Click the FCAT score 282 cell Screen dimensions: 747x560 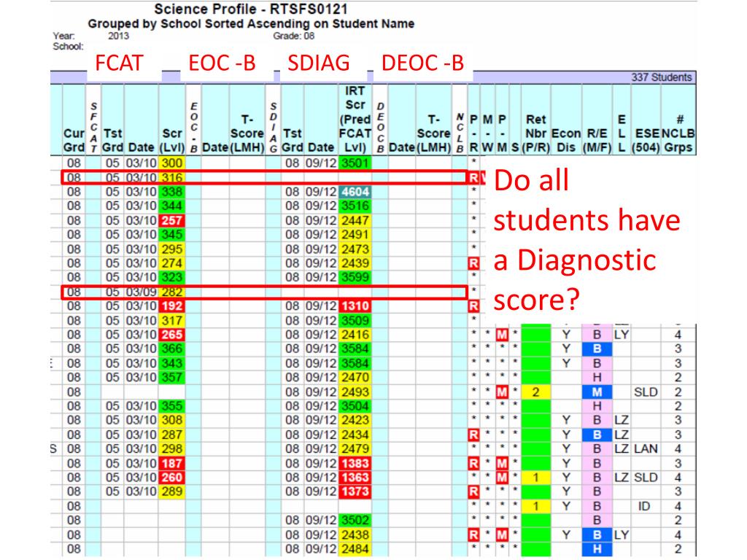171,292
